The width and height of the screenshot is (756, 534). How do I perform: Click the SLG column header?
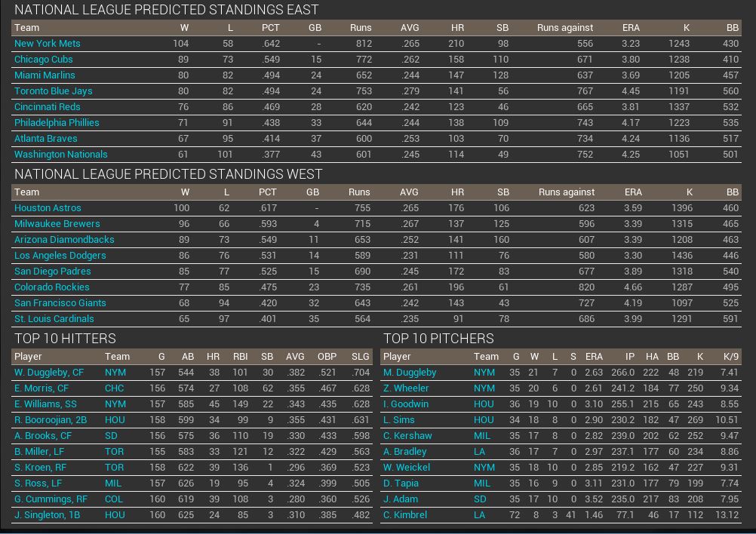[360, 357]
